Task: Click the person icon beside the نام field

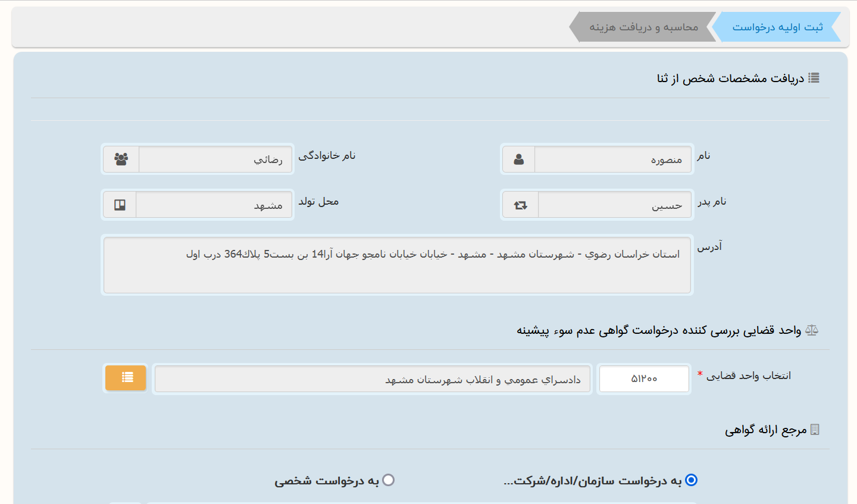Action: click(519, 159)
